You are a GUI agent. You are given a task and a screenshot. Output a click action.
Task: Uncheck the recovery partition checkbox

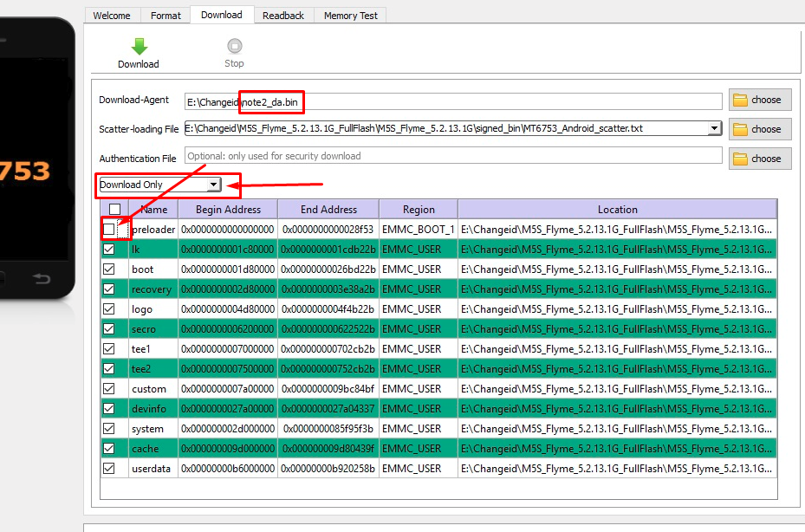[109, 289]
